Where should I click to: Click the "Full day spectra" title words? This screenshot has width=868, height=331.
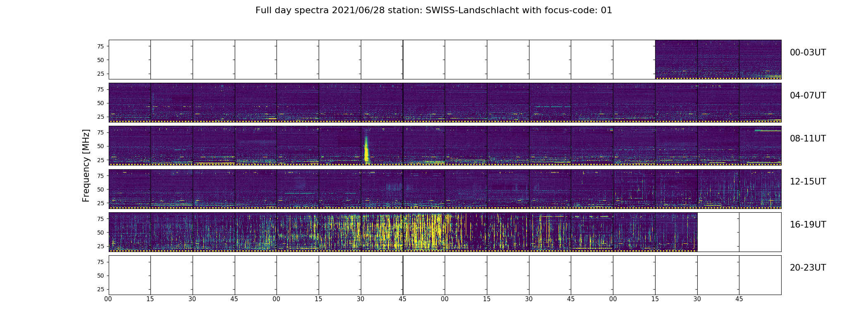tap(292, 10)
